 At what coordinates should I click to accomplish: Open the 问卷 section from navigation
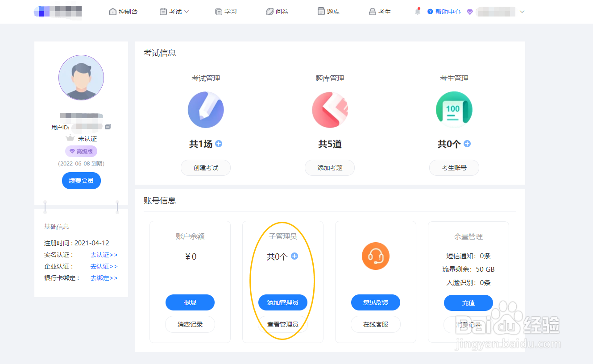tap(277, 11)
